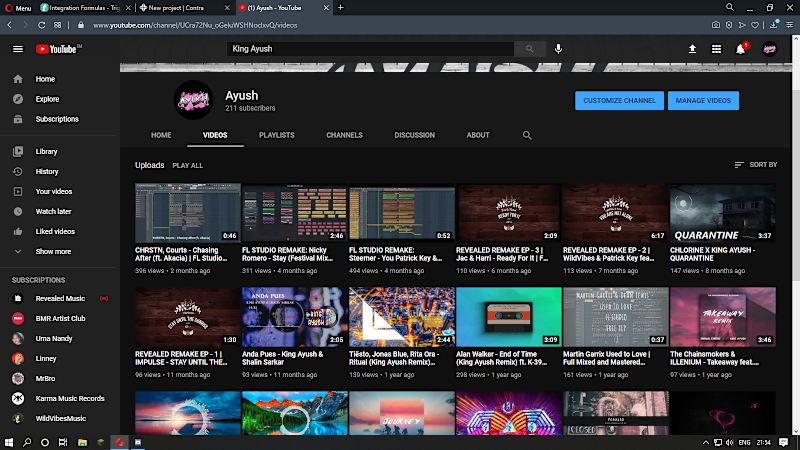Viewport: 800px width, 450px height.
Task: Click the search magnifier button
Action: tap(530, 49)
